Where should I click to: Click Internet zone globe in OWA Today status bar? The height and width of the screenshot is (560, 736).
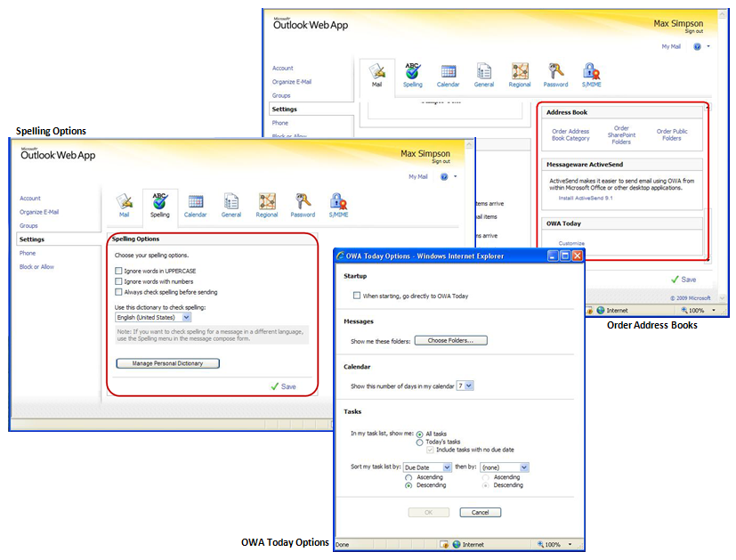[x=457, y=545]
